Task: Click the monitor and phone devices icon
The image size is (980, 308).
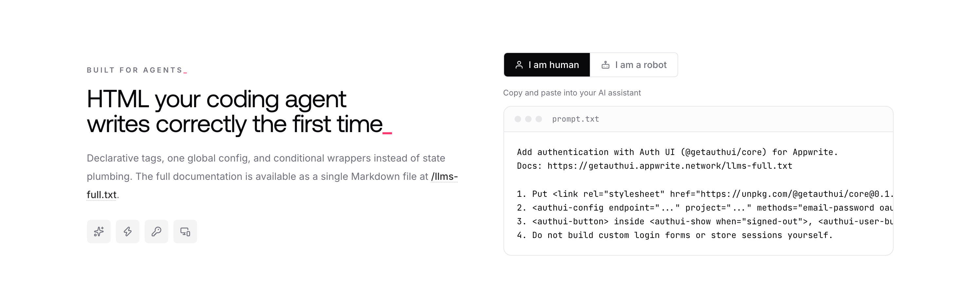Action: click(x=185, y=231)
